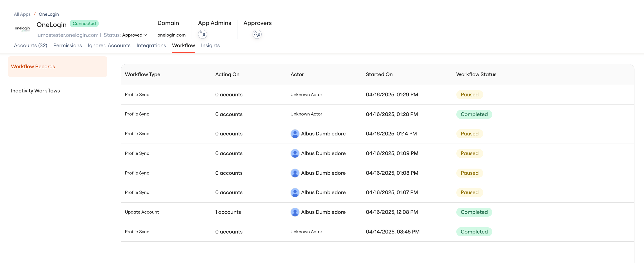Viewport: 644px width, 263px height.
Task: Click the Started On column header
Action: point(379,74)
